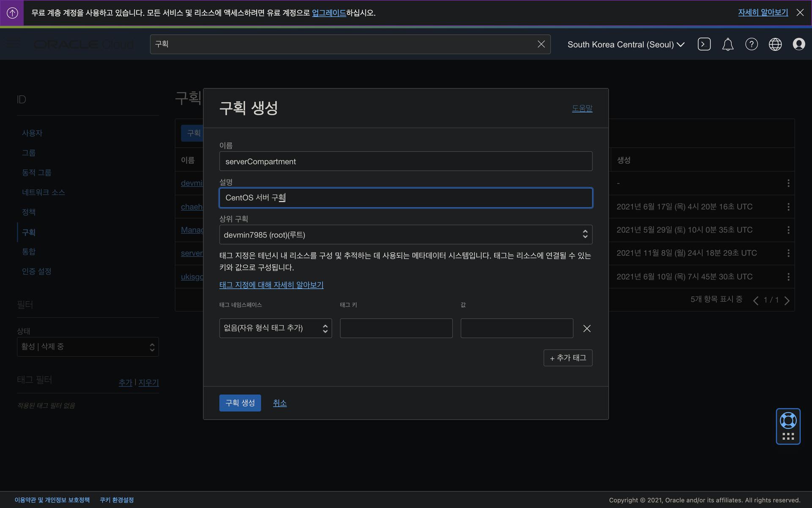Image resolution: width=812 pixels, height=508 pixels.
Task: Open the tag namespace dropdown
Action: [x=275, y=328]
